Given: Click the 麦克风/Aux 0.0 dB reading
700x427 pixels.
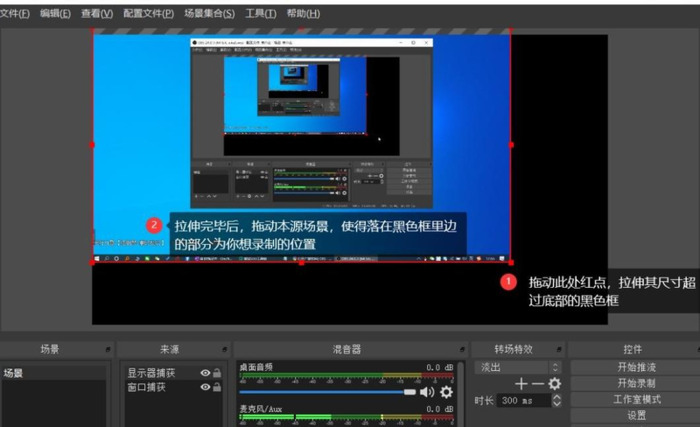Looking at the screenshot, I should pos(439,409).
